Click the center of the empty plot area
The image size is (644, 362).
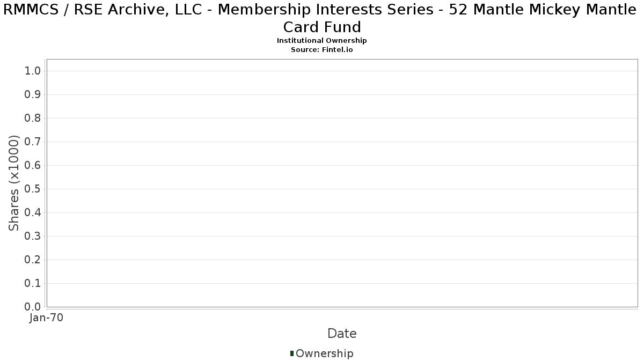[x=342, y=183]
